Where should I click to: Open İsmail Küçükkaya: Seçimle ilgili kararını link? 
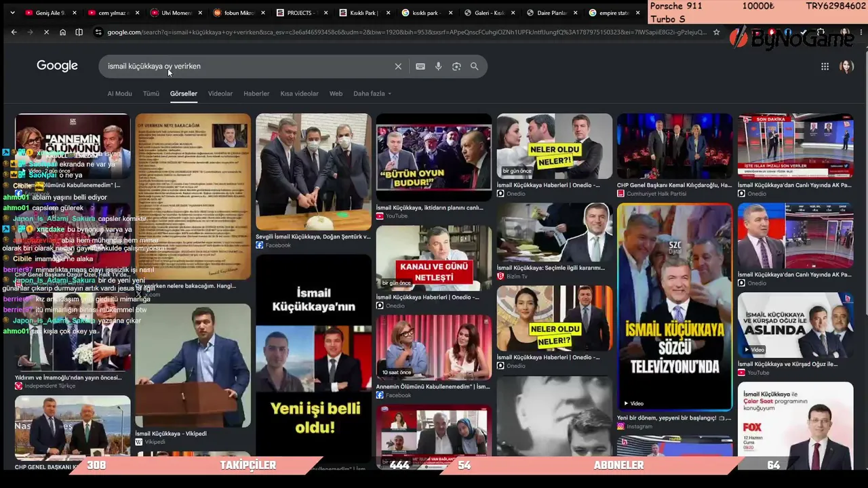click(551, 268)
